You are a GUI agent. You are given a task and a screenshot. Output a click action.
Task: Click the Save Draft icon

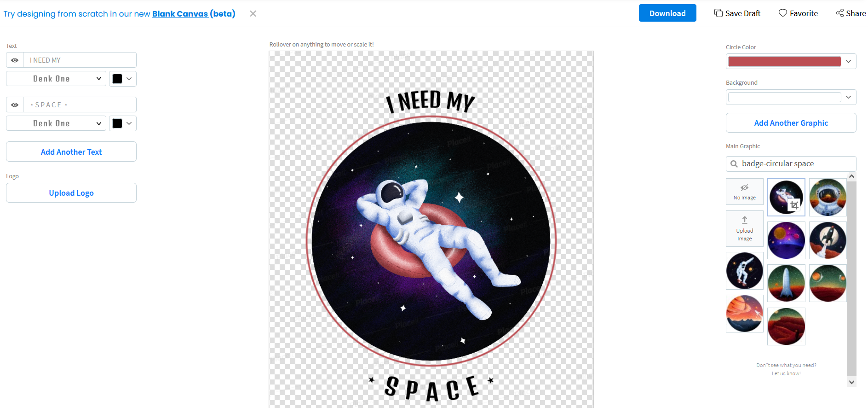tap(719, 13)
